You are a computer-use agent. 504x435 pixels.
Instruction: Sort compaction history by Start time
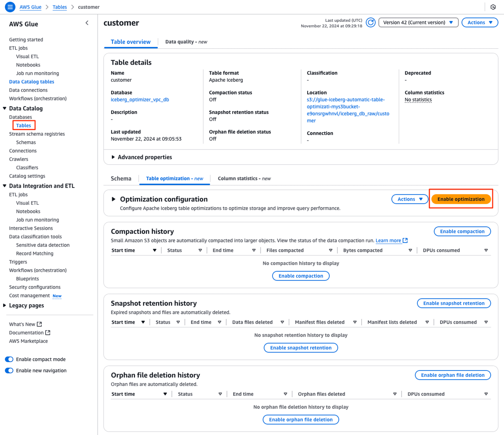tap(154, 250)
